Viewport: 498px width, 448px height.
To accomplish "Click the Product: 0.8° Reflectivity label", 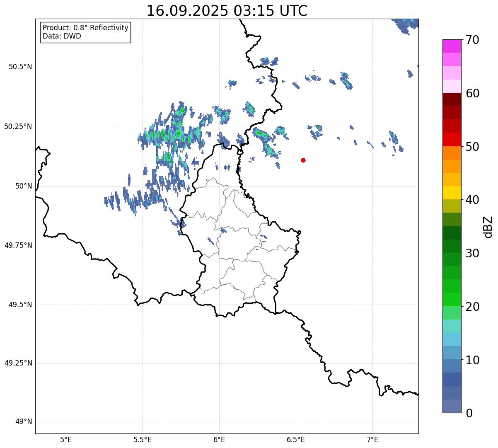I will (86, 28).
